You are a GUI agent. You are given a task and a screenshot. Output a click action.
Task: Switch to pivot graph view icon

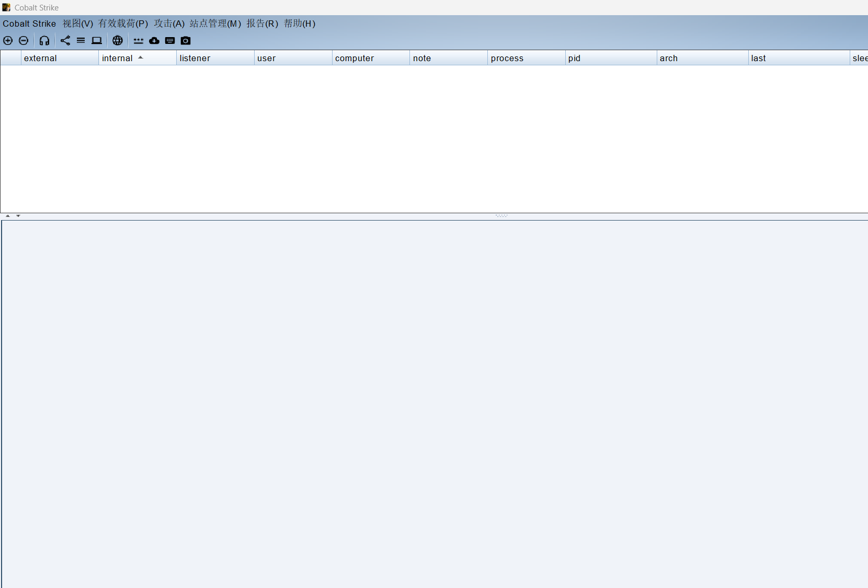pos(65,40)
